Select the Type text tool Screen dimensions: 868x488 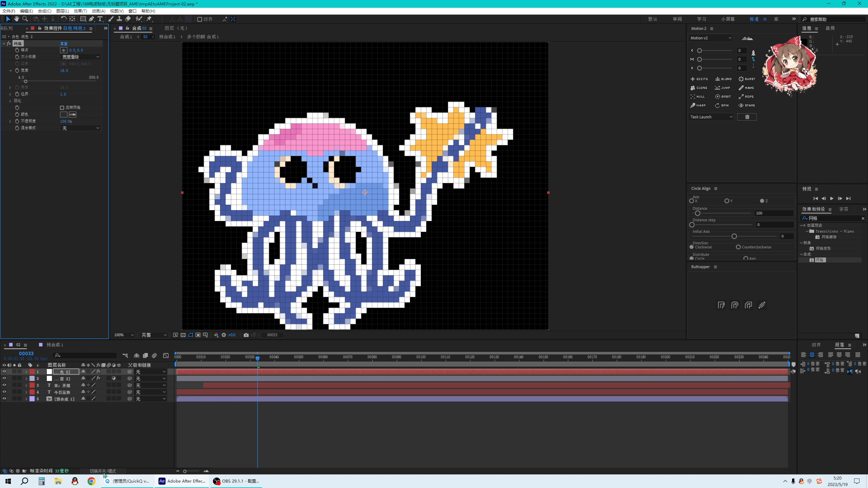100,19
